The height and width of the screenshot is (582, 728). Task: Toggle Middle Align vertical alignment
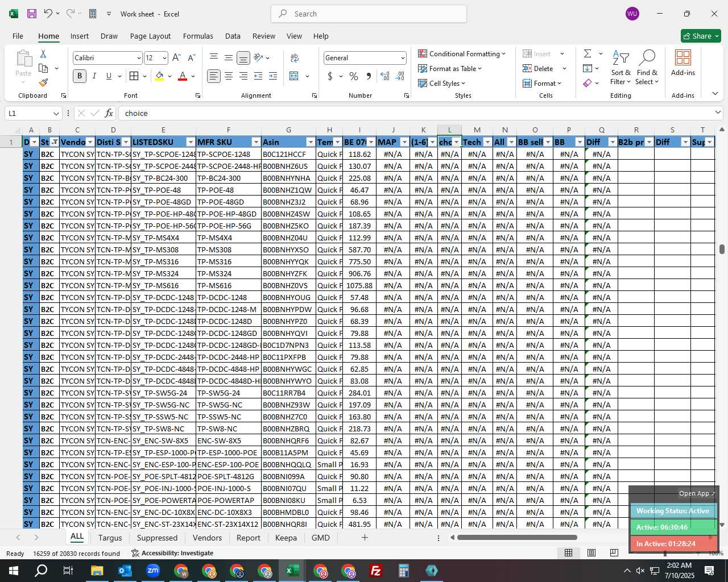point(229,58)
